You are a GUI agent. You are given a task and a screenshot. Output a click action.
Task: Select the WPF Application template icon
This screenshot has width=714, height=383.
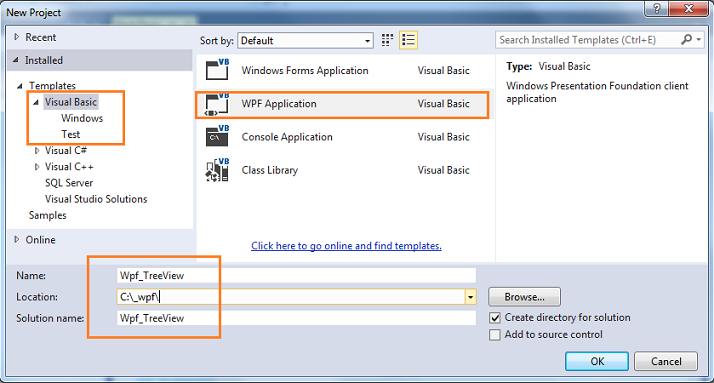(217, 104)
